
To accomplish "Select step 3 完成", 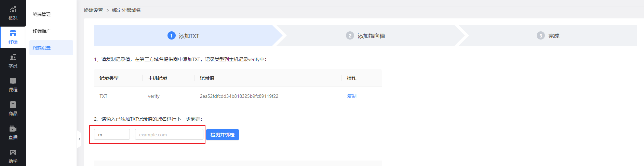I will (x=548, y=36).
